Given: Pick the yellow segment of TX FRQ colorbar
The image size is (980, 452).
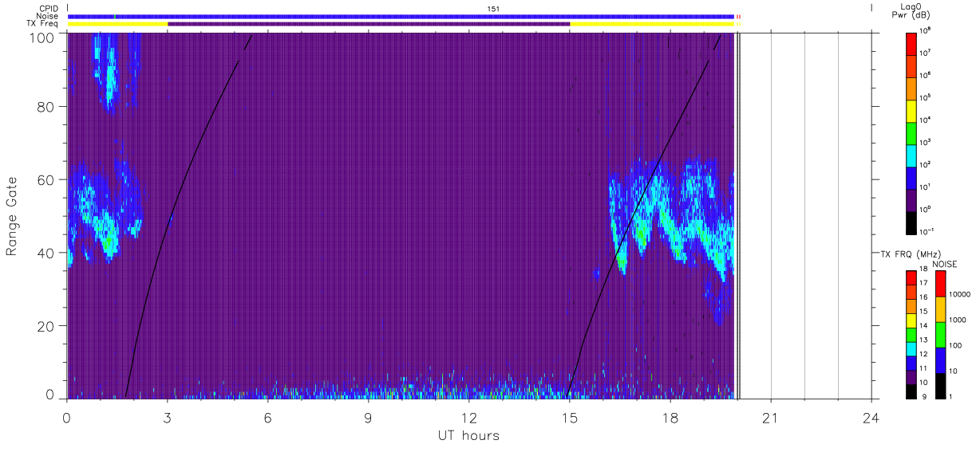Looking at the screenshot, I should click(x=911, y=320).
